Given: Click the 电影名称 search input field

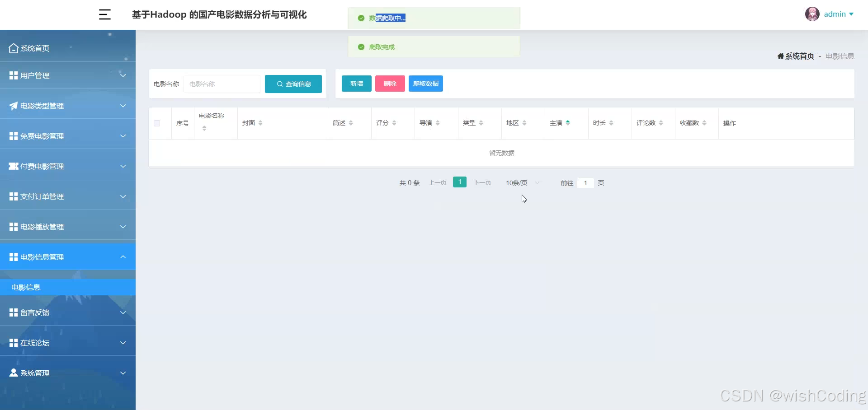Looking at the screenshot, I should 222,84.
